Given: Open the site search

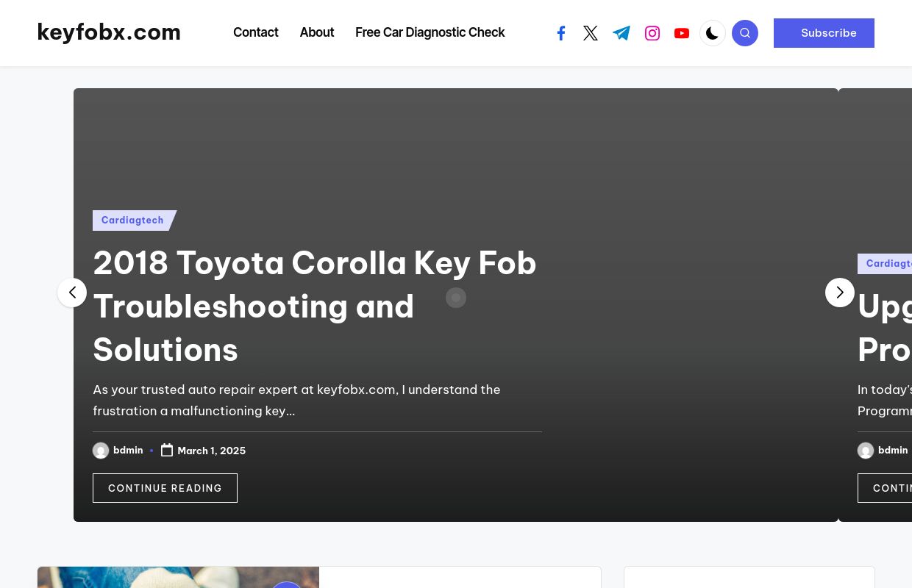Looking at the screenshot, I should (x=745, y=33).
